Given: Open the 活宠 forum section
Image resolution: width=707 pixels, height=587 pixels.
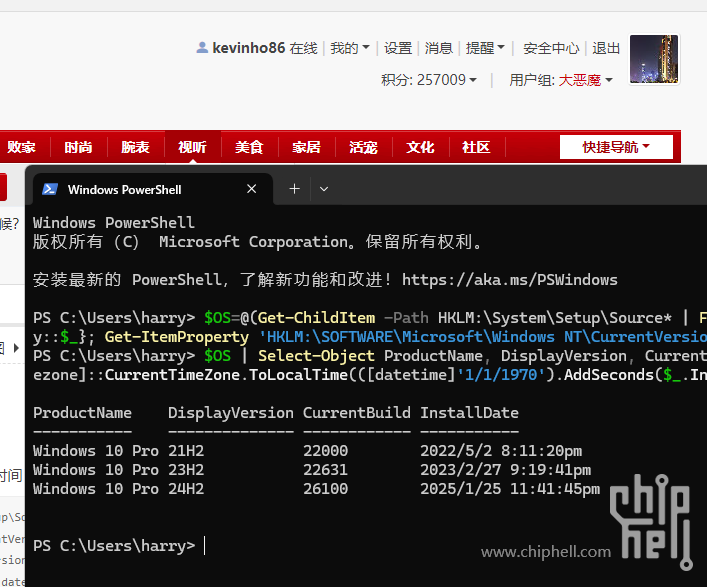Looking at the screenshot, I should [x=363, y=147].
